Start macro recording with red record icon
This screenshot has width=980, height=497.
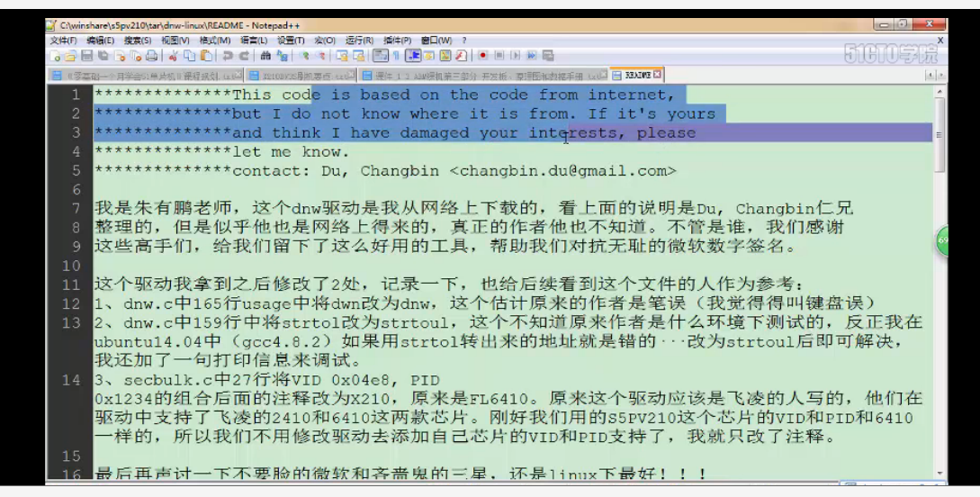pyautogui.click(x=482, y=56)
